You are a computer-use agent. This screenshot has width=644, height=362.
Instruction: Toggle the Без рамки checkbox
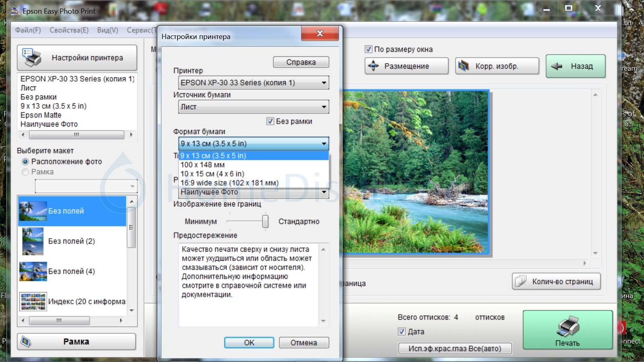click(x=270, y=121)
